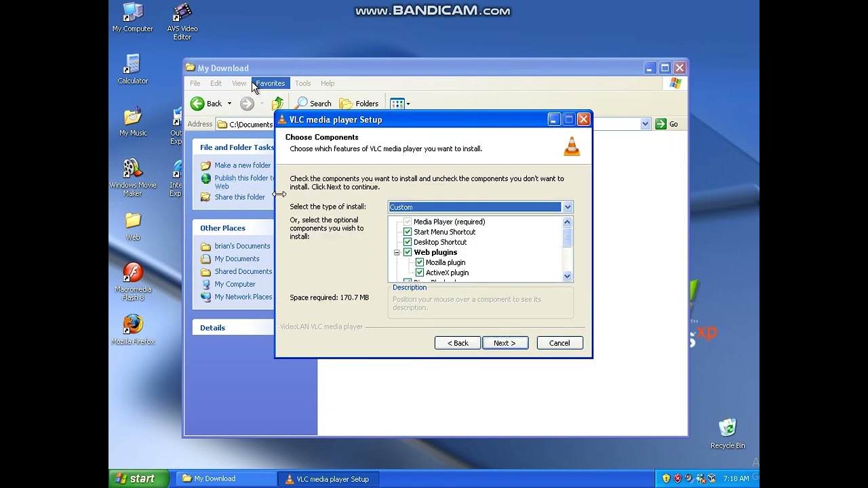Uncheck the ActiveX plugin component
The width and height of the screenshot is (868, 488).
(420, 272)
